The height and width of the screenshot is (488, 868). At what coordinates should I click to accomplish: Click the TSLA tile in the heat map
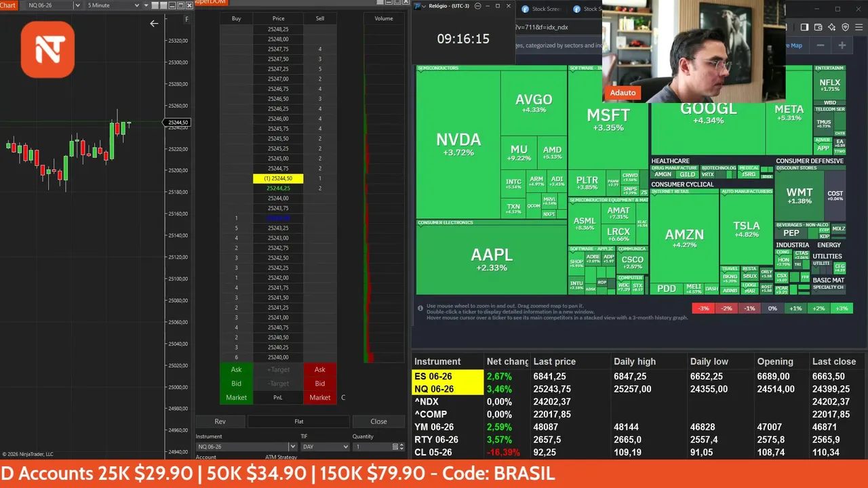(x=747, y=229)
